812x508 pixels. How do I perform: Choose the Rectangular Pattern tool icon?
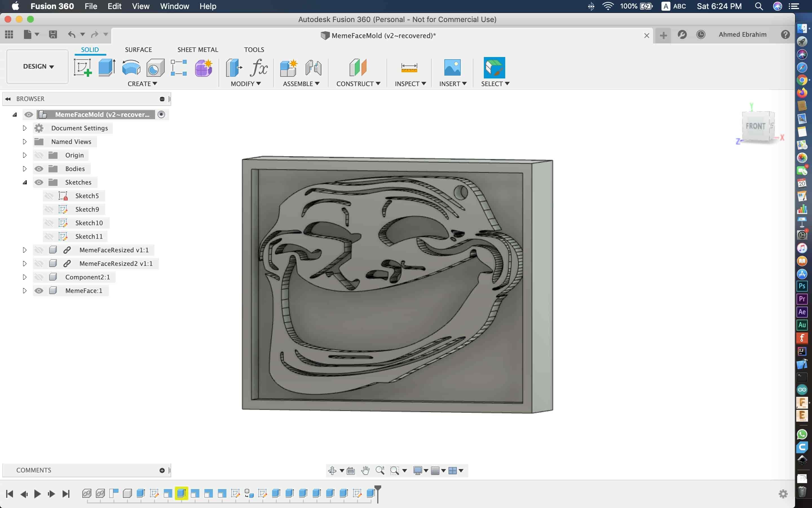[179, 67]
